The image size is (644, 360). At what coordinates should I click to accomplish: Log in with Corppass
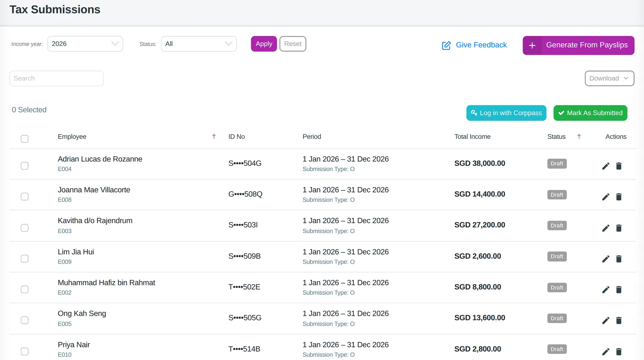pos(506,113)
